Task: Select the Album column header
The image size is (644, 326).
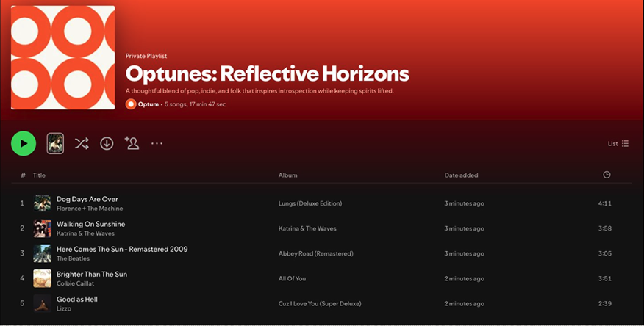Action: tap(288, 175)
